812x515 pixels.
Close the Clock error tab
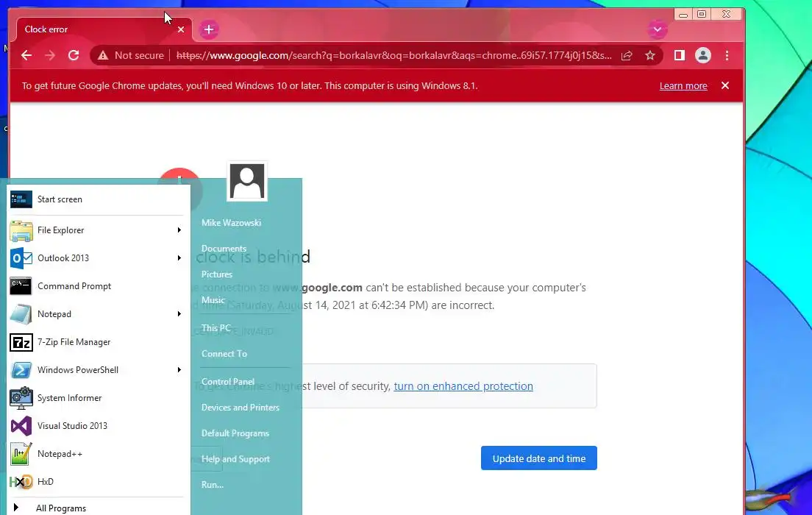click(181, 29)
